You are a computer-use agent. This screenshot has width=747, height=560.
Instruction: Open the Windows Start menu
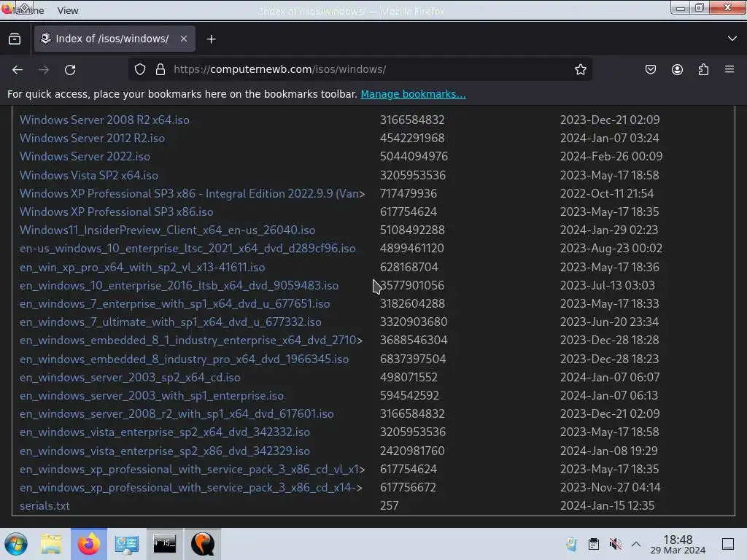[16, 544]
